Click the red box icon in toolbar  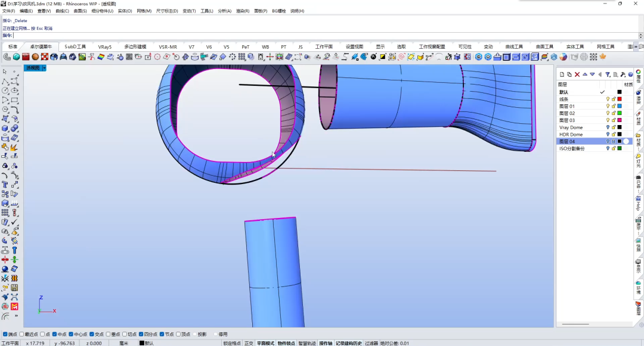26,57
